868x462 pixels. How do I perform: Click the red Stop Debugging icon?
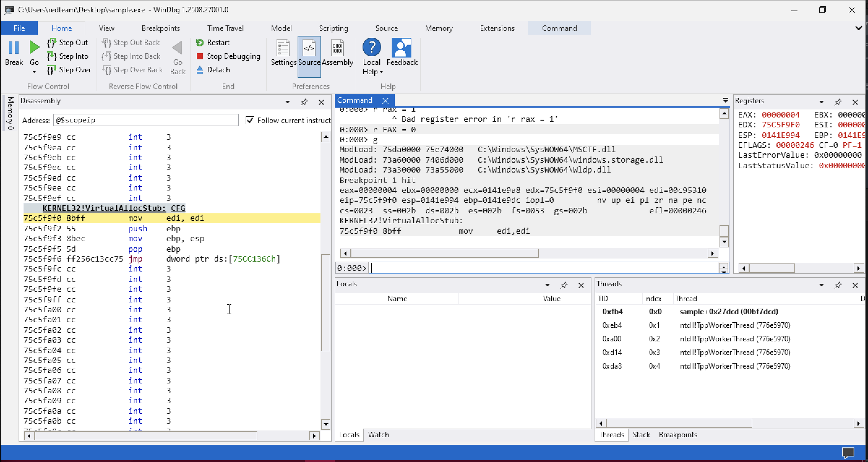(x=200, y=56)
